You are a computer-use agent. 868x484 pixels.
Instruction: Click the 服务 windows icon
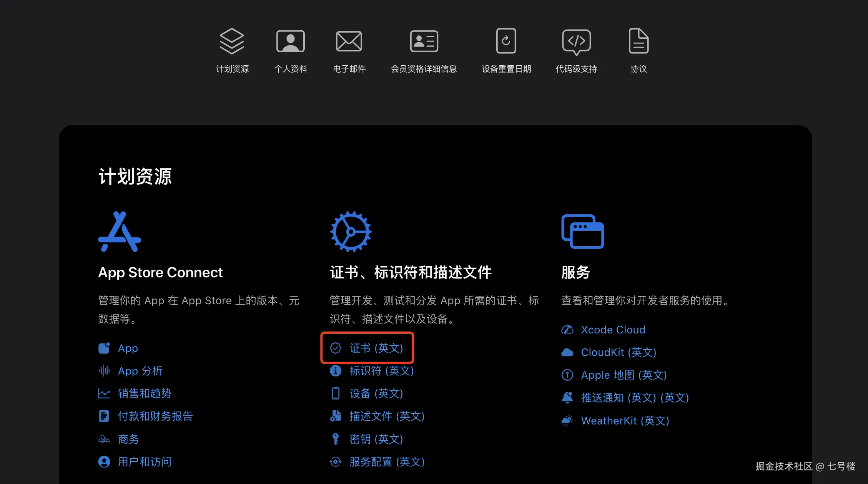[582, 232]
